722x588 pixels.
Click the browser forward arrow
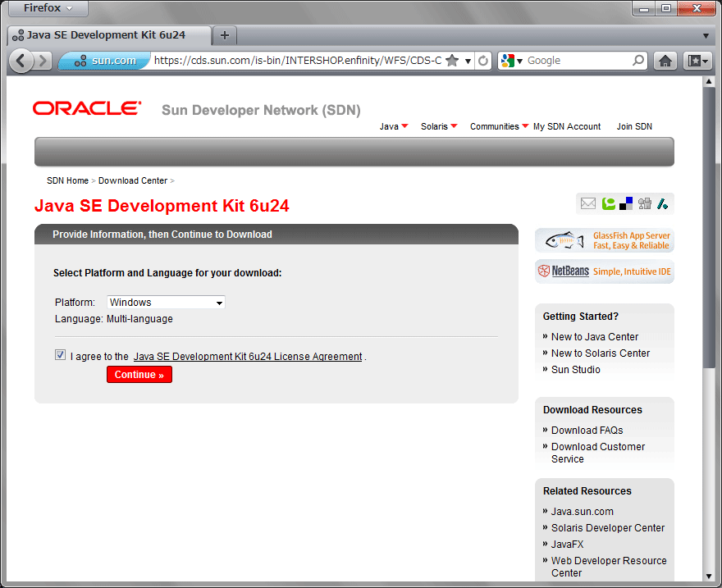tap(43, 61)
